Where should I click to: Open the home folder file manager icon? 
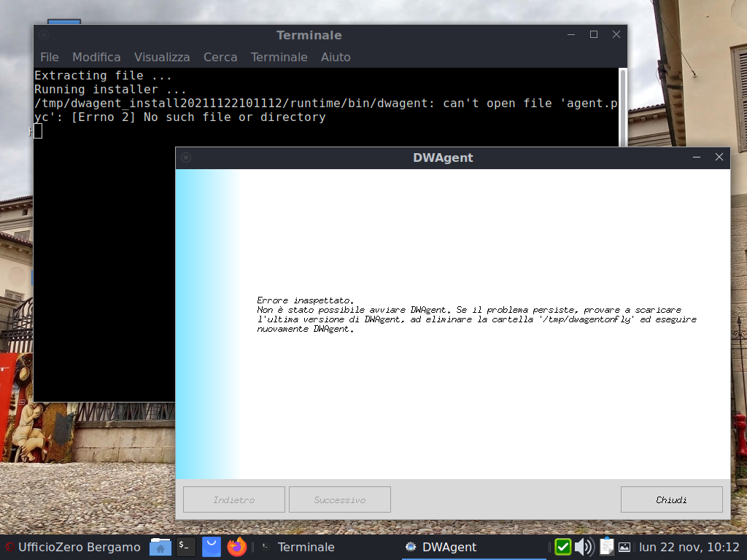click(160, 547)
